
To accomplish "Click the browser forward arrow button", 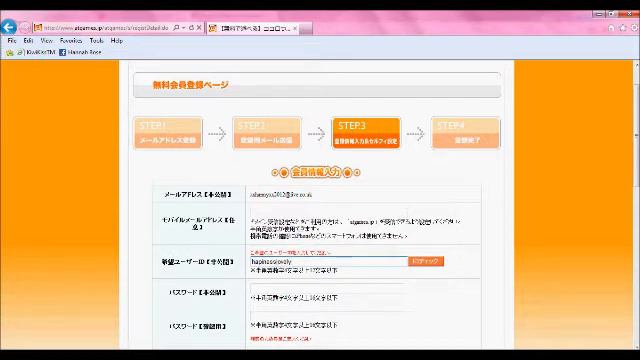I will click(24, 28).
